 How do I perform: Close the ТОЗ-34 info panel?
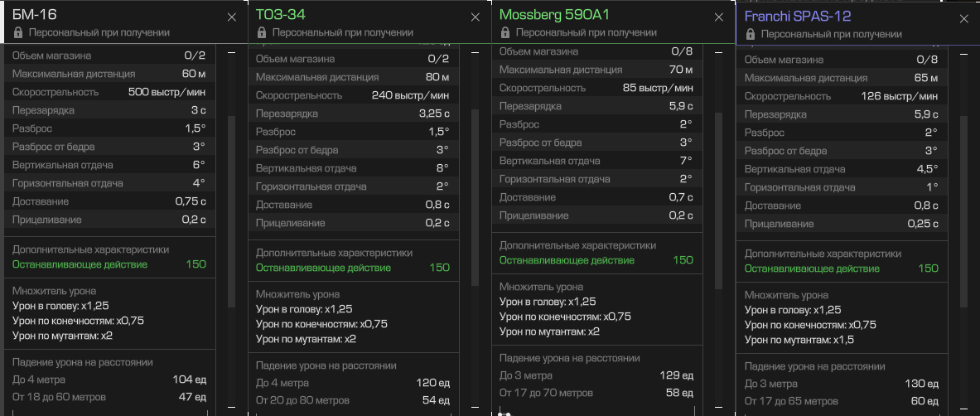(475, 17)
